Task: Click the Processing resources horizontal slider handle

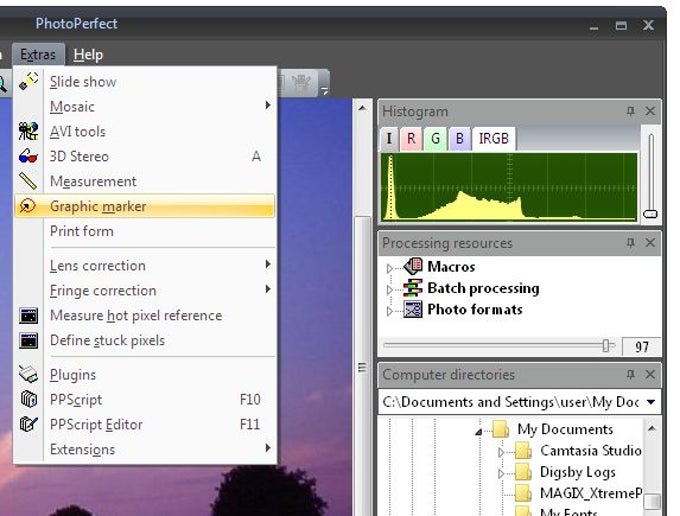Action: [606, 346]
